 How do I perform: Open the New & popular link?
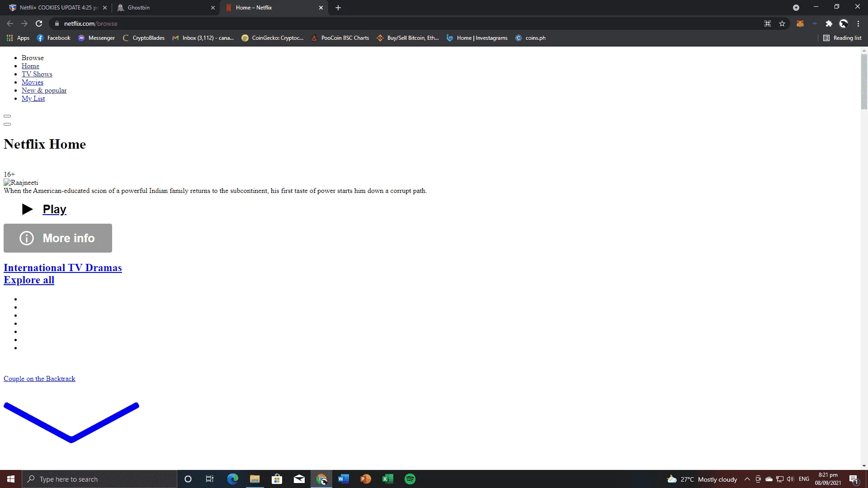point(44,90)
